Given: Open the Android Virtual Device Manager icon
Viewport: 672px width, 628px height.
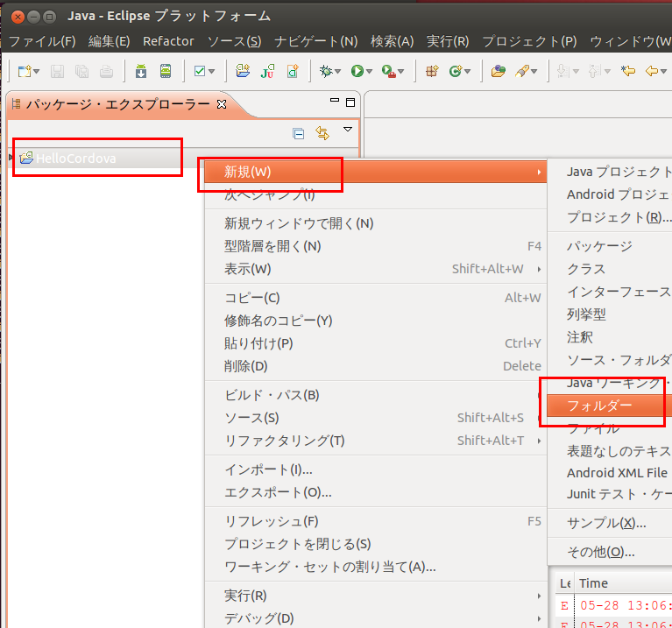Looking at the screenshot, I should (x=166, y=71).
